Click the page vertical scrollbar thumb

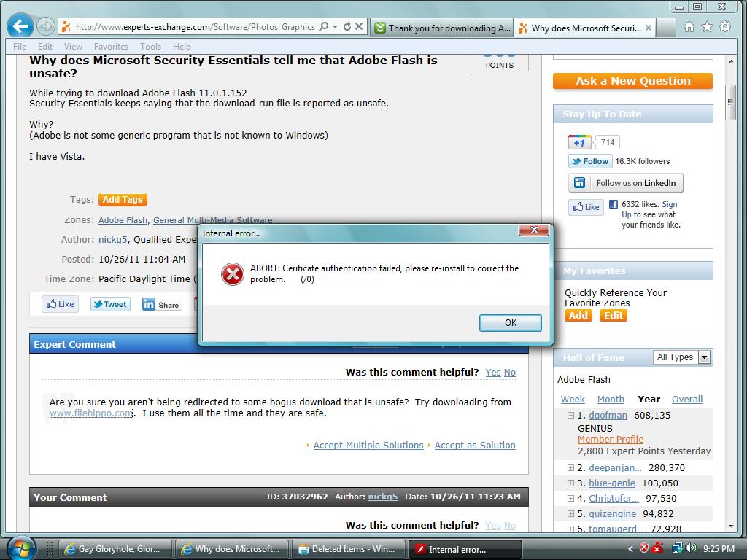tap(730, 102)
